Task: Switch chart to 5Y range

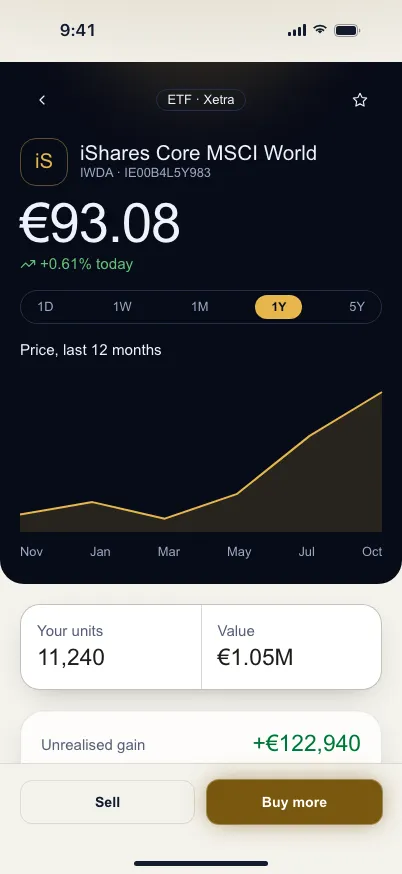Action: (x=357, y=307)
